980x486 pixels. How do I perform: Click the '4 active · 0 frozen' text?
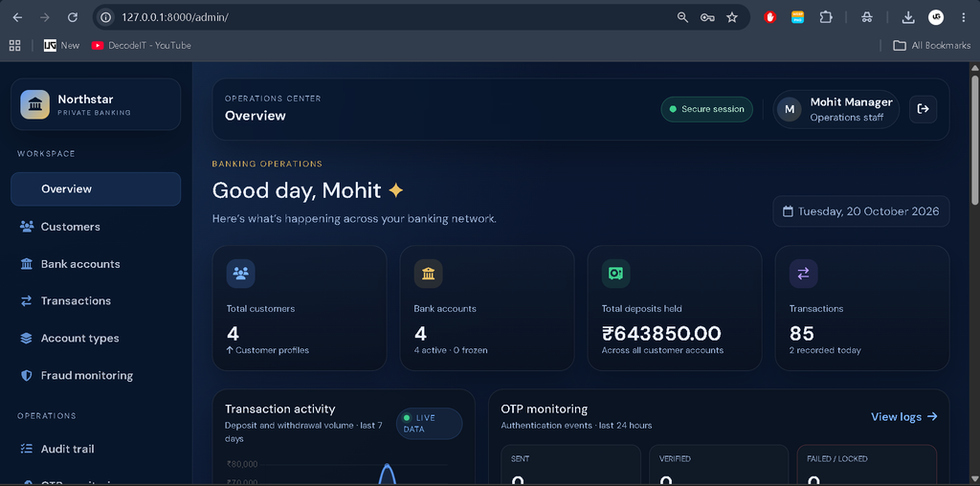(x=451, y=350)
